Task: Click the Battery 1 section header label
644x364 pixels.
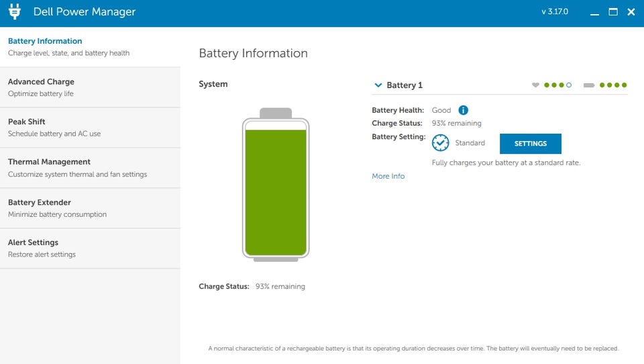Action: tap(405, 85)
